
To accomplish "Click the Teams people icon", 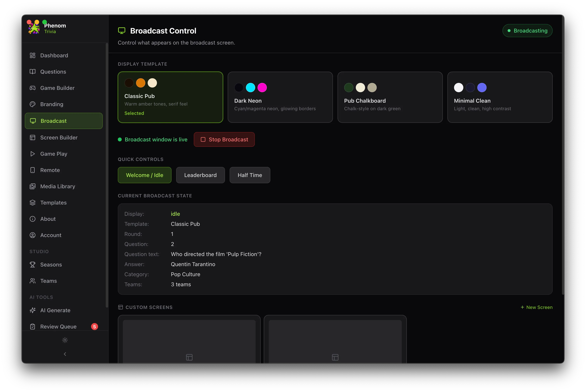I will point(33,281).
